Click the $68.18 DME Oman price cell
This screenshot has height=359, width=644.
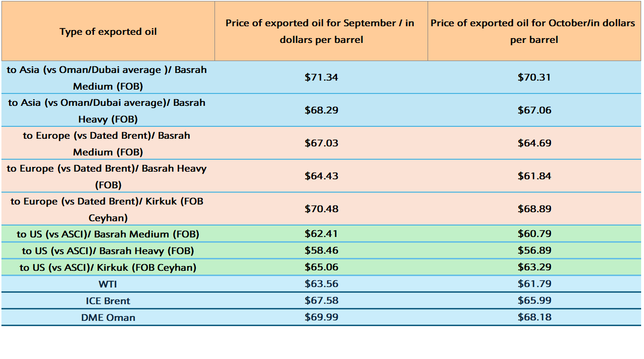[x=534, y=317]
